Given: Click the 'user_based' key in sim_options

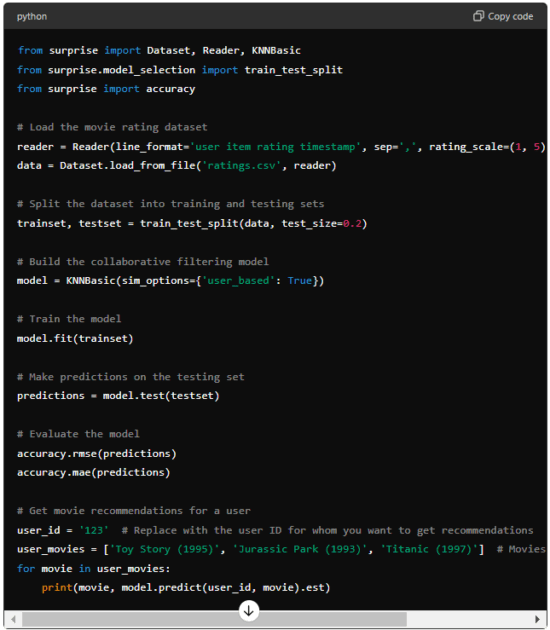Looking at the screenshot, I should point(238,280).
